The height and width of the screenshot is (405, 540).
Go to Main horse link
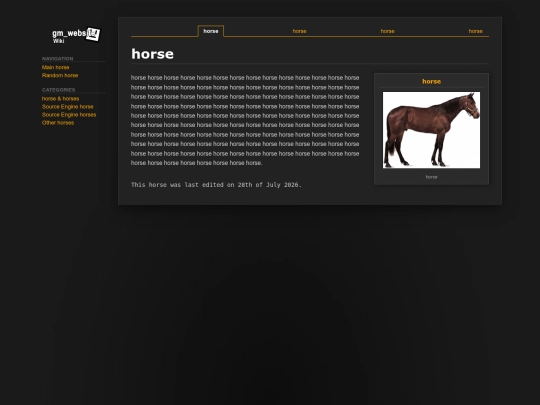(x=55, y=67)
